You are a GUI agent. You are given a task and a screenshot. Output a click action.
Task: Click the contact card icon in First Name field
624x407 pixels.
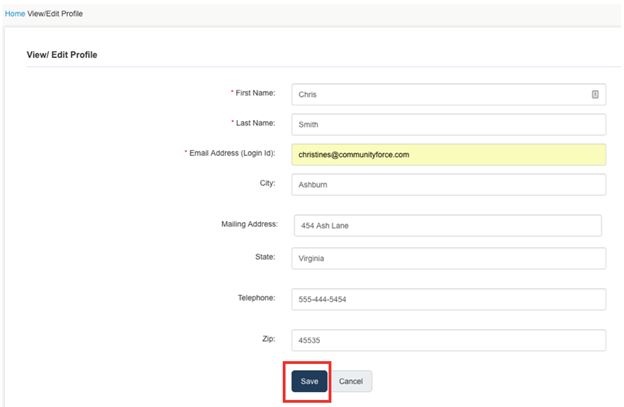(595, 94)
